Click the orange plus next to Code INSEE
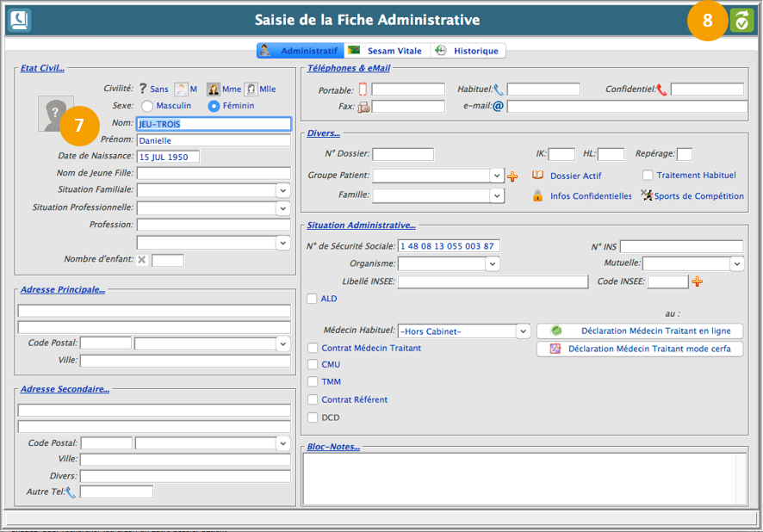Image resolution: width=763 pixels, height=532 pixels. pos(697,281)
